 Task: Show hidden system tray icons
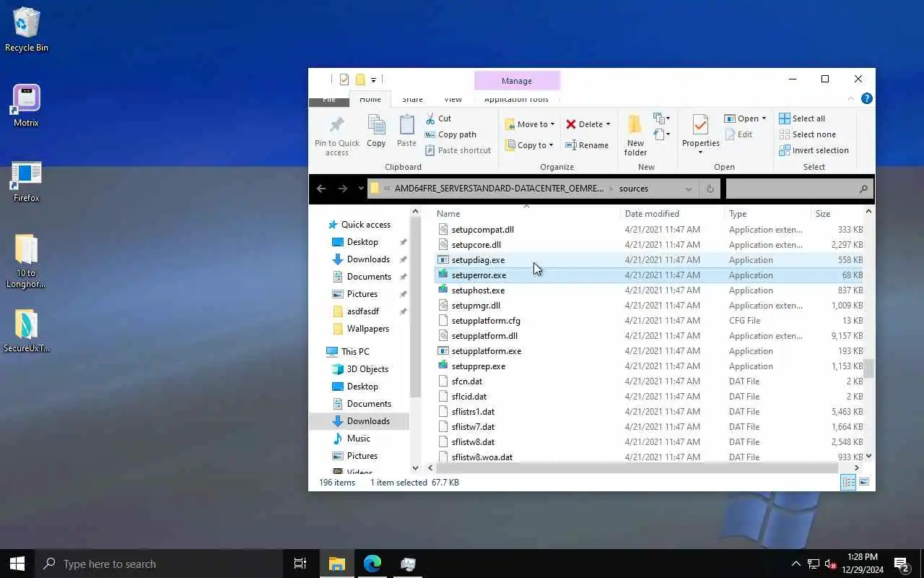(796, 564)
